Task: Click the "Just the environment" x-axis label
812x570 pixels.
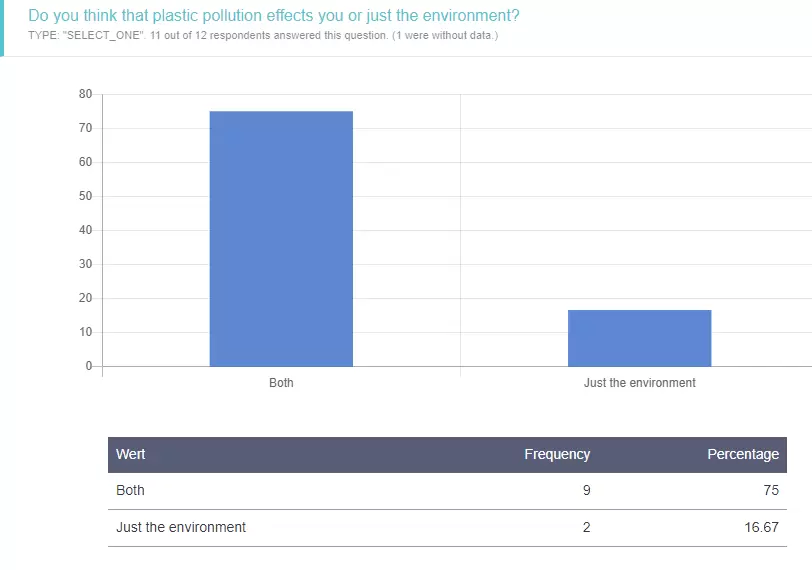Action: pyautogui.click(x=639, y=383)
